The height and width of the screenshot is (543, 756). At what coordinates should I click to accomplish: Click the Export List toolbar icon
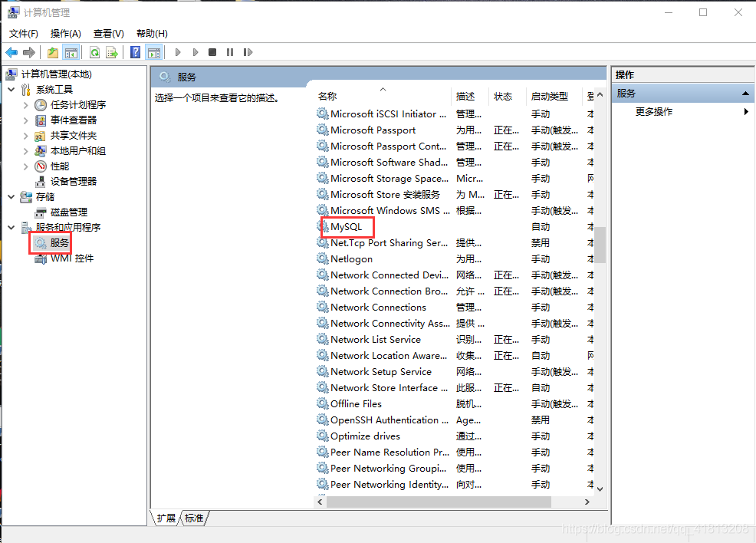pos(112,52)
